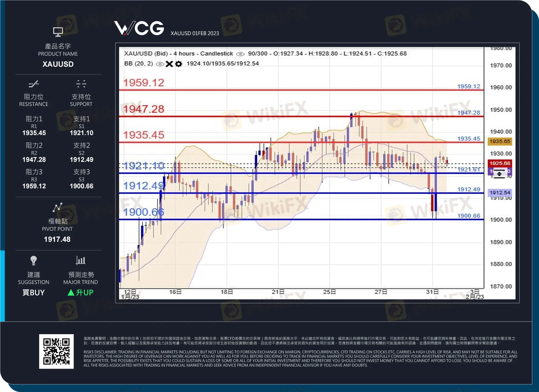Open the Bollinger Bands settings gear icon
539x392 pixels.
178,63
